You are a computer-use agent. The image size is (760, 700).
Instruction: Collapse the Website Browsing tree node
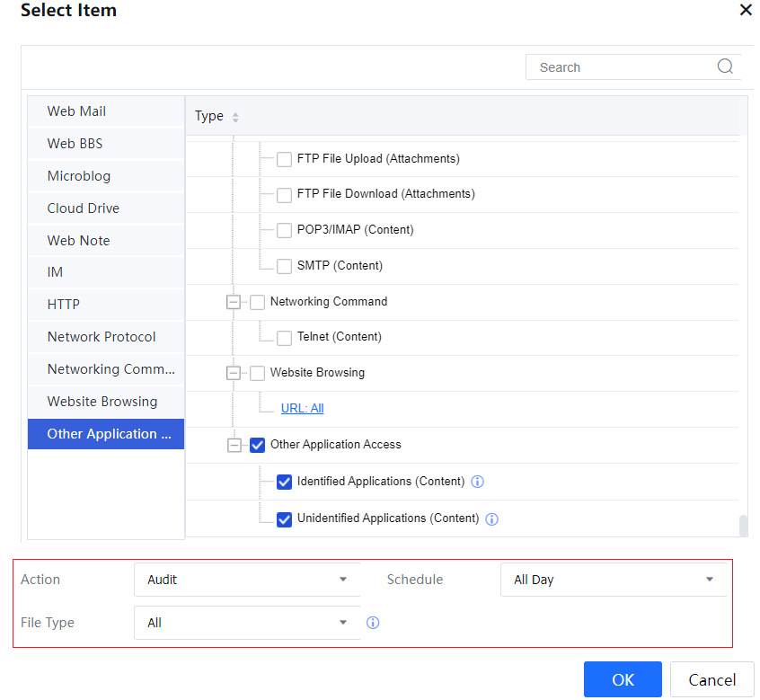[234, 373]
